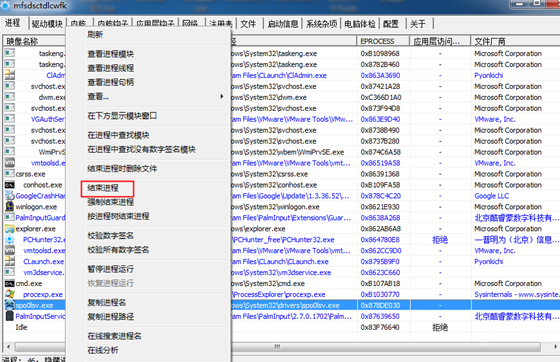Click 拒绝 in the PCHunter32 row
The height and width of the screenshot is (362, 560).
pyautogui.click(x=440, y=240)
